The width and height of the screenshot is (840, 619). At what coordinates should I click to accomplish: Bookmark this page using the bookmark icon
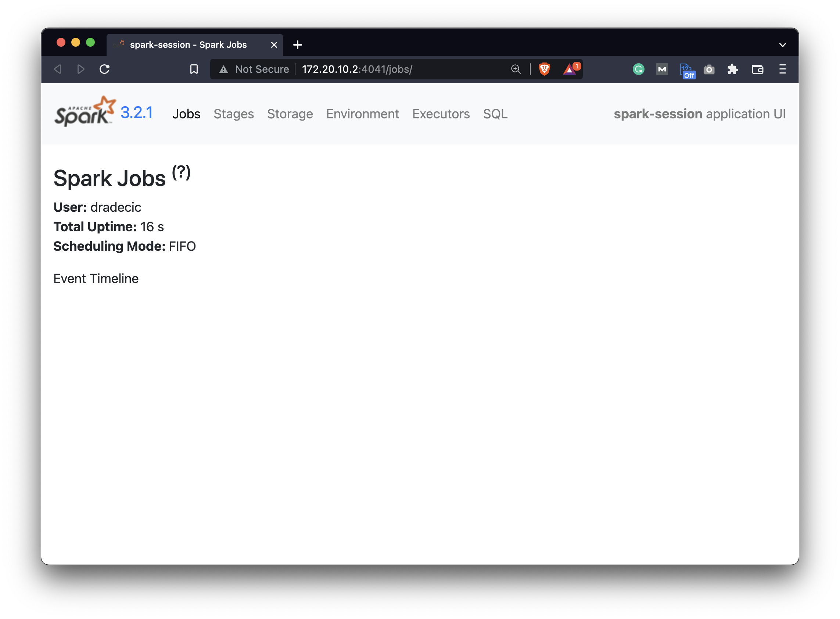[x=194, y=69]
